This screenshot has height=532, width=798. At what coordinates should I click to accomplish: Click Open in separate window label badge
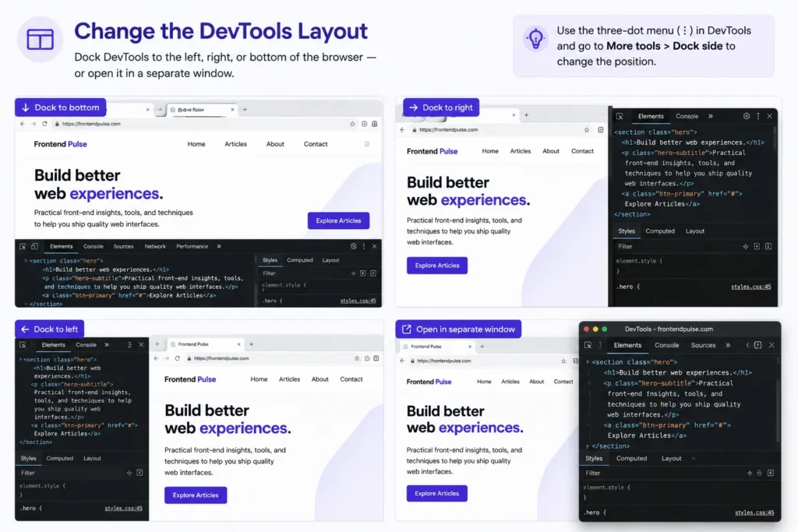click(x=458, y=329)
